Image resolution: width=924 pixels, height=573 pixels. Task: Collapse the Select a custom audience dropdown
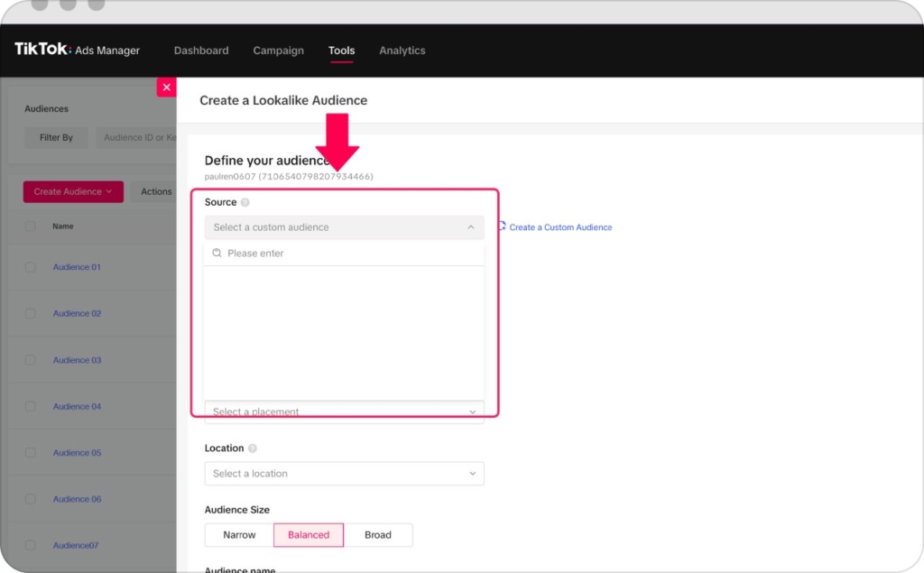pyautogui.click(x=470, y=226)
